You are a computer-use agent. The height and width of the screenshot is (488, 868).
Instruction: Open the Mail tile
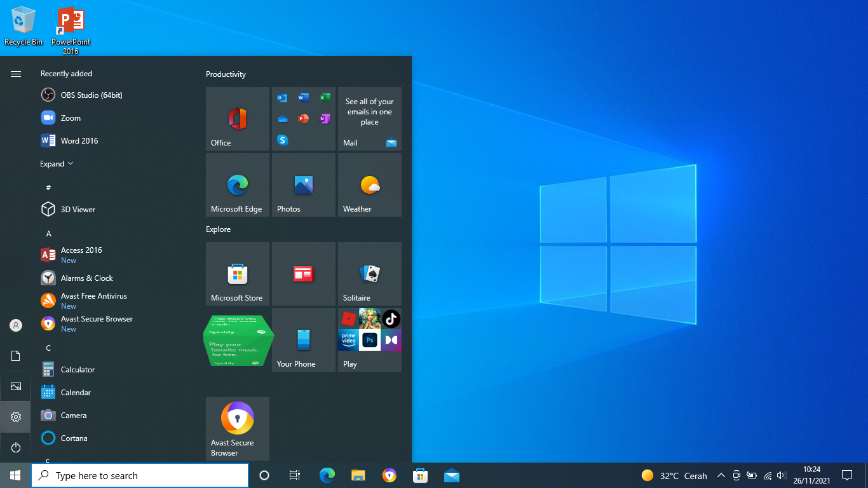point(370,119)
